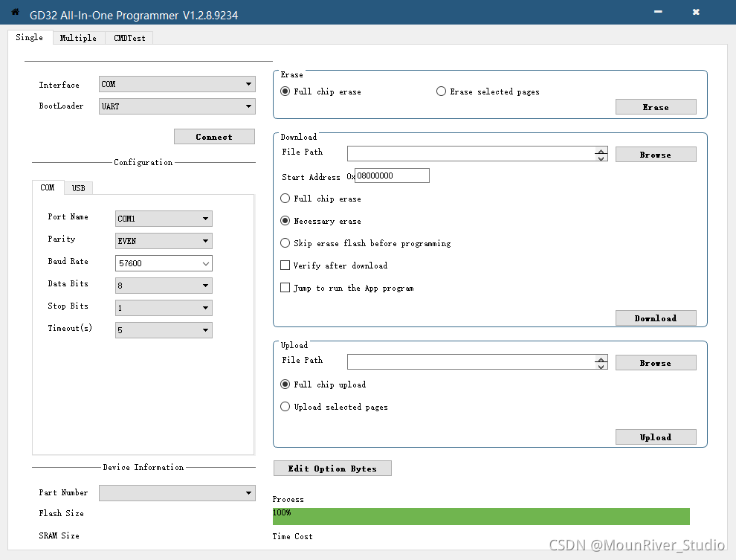Open the Timeout(s) dropdown
This screenshot has height=560, width=736.
pyautogui.click(x=164, y=330)
